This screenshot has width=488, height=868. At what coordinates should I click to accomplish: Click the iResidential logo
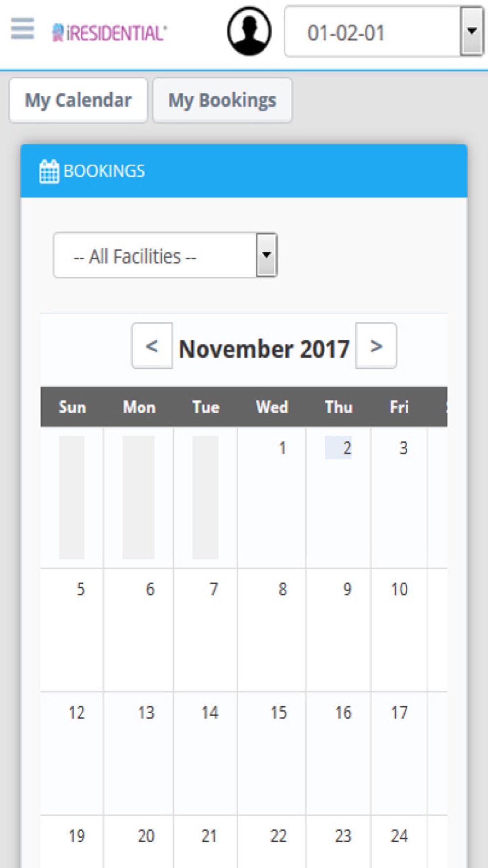coord(109,33)
